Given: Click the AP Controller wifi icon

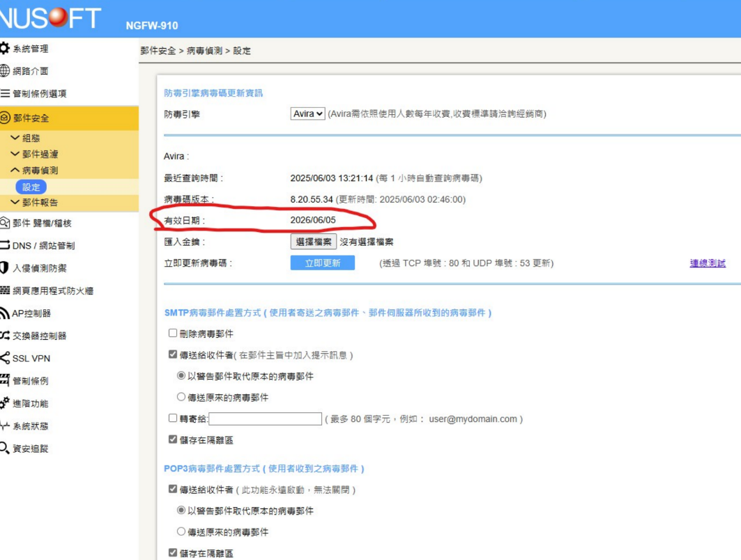Looking at the screenshot, I should (5, 313).
